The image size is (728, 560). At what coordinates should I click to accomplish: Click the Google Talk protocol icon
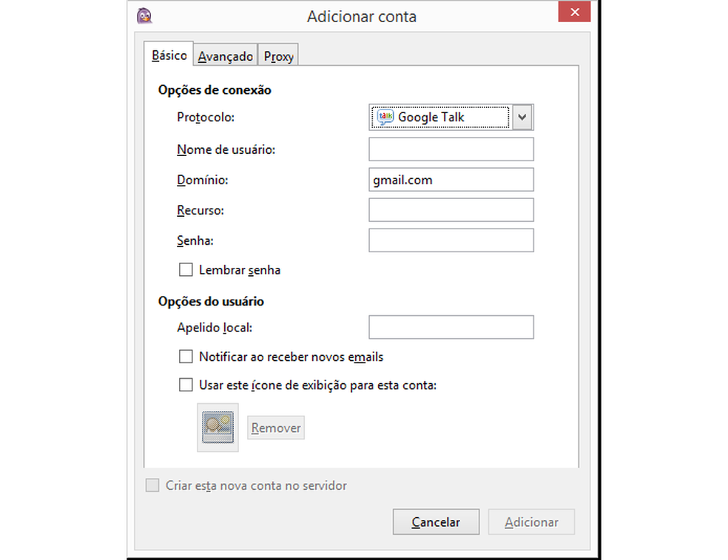pos(385,116)
